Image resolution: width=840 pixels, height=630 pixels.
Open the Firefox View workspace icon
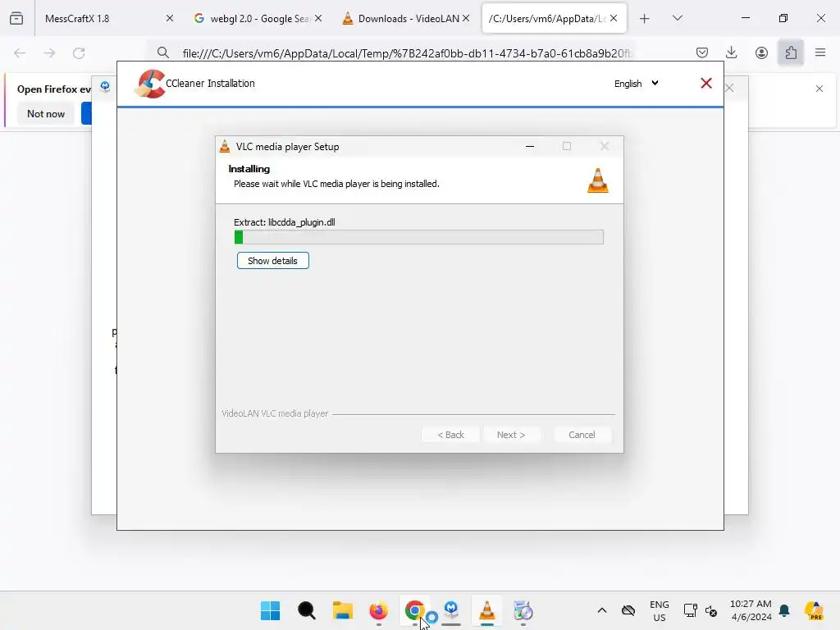click(x=16, y=19)
